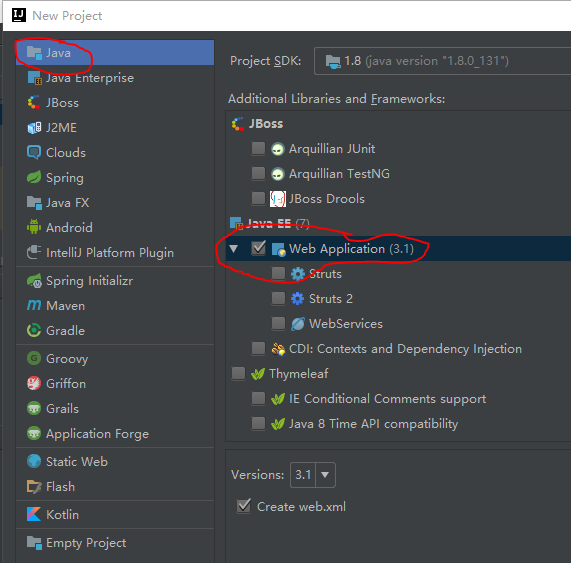Select the Grails icon

pos(34,408)
